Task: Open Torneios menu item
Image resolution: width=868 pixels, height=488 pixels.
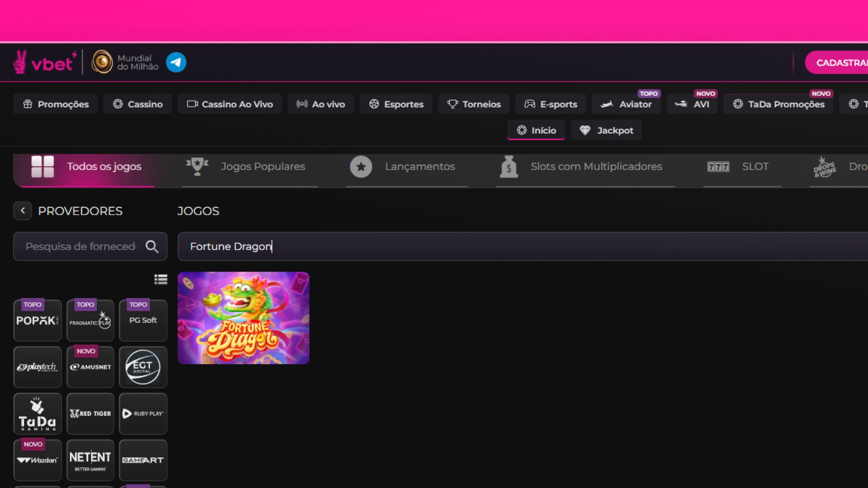Action: point(474,104)
